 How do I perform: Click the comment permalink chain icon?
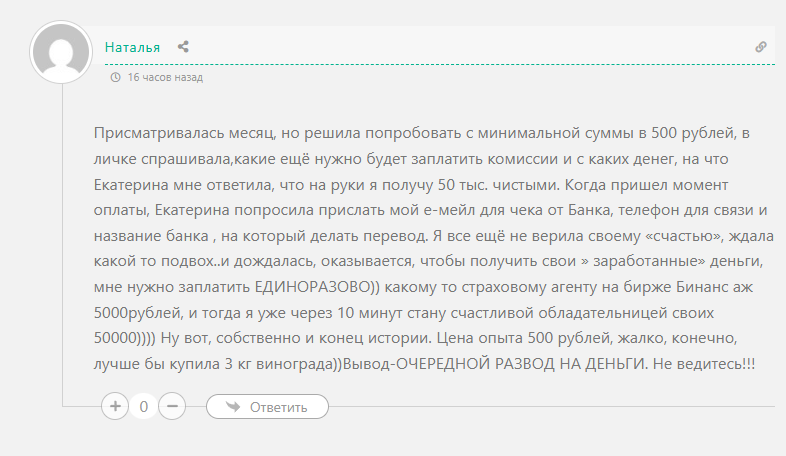coord(761,47)
